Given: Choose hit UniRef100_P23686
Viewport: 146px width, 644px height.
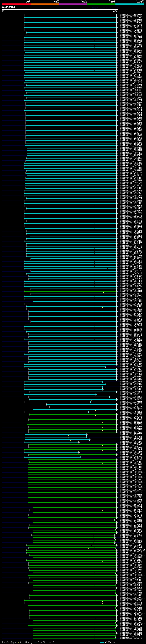Looking at the screenshot, I should (x=131, y=30).
